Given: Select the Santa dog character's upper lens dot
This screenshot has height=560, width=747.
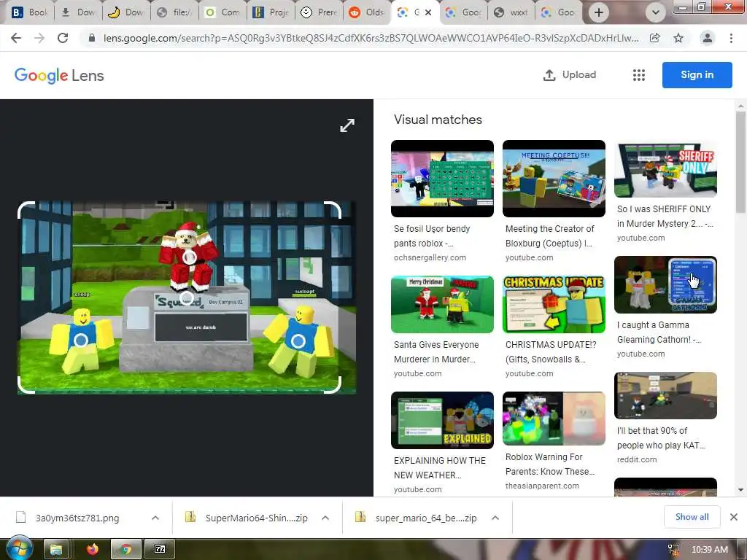Looking at the screenshot, I should (x=189, y=257).
